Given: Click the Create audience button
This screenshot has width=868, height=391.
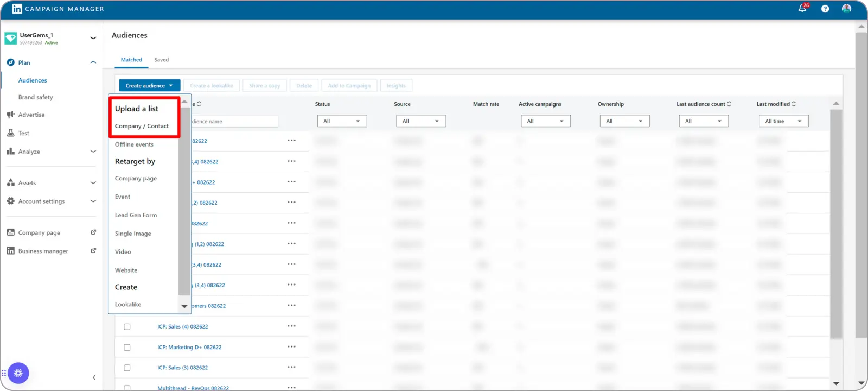Looking at the screenshot, I should pyautogui.click(x=149, y=86).
